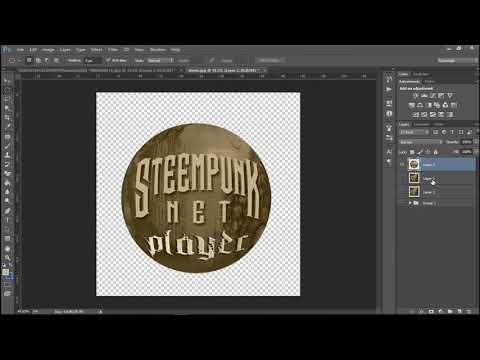This screenshot has height=360, width=480.
Task: Toggle visibility of the second layer
Action: click(x=403, y=178)
